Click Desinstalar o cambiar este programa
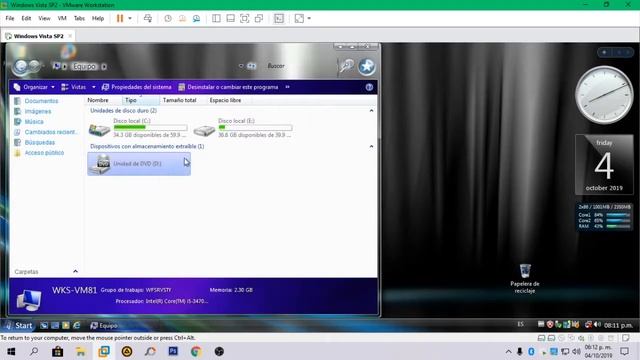Viewport: 640px width, 360px height. (x=228, y=87)
